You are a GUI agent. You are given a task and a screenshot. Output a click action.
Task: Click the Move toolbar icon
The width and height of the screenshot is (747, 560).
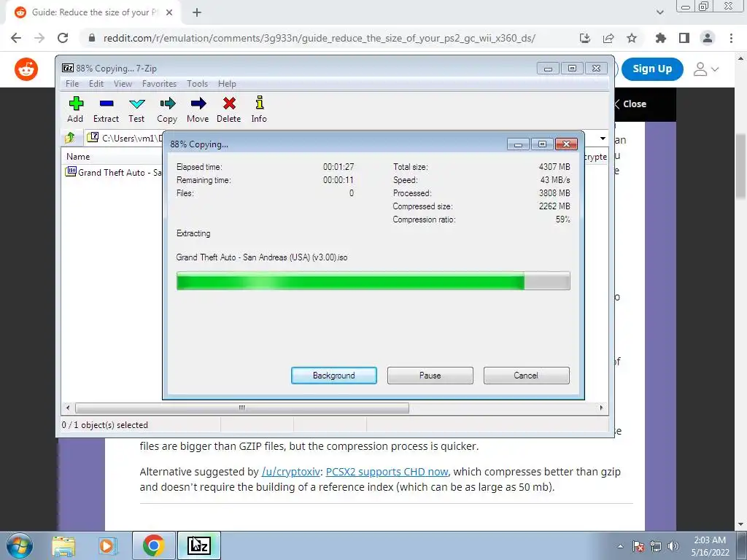[x=198, y=109]
